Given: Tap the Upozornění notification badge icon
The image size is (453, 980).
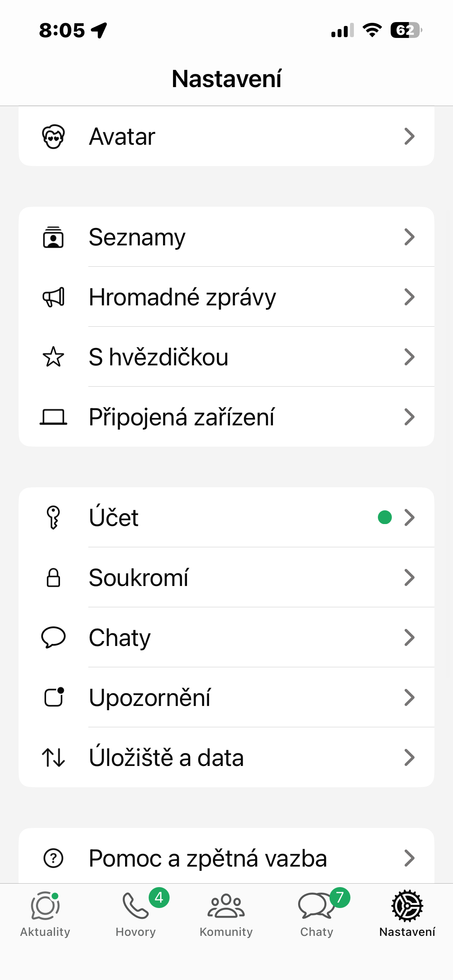Looking at the screenshot, I should point(53,697).
